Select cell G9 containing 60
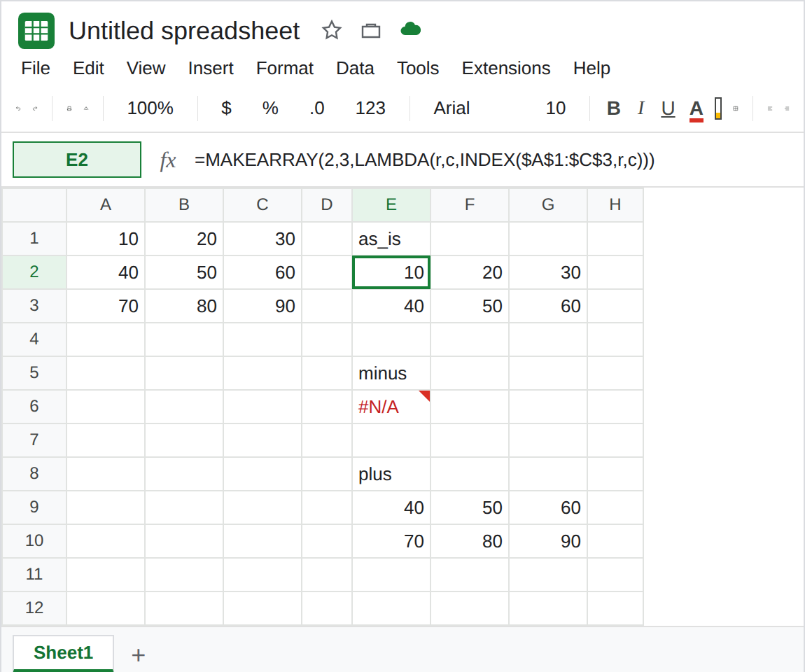This screenshot has width=805, height=672. 548,507
